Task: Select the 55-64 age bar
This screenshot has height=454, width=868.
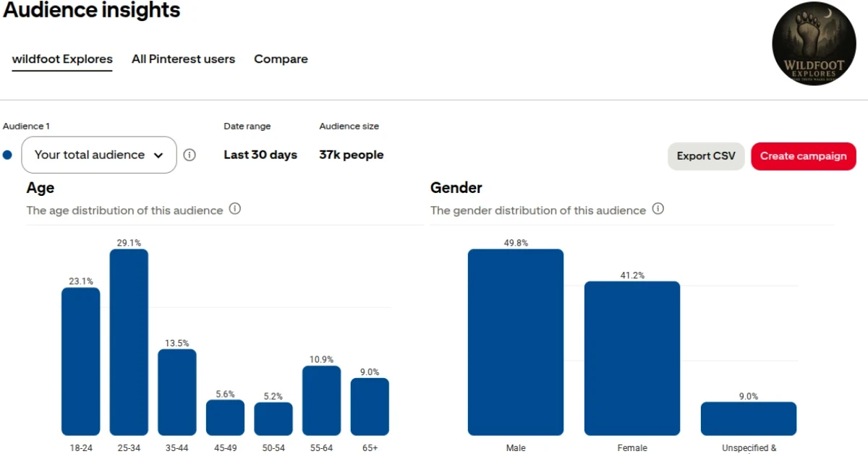Action: [x=322, y=401]
